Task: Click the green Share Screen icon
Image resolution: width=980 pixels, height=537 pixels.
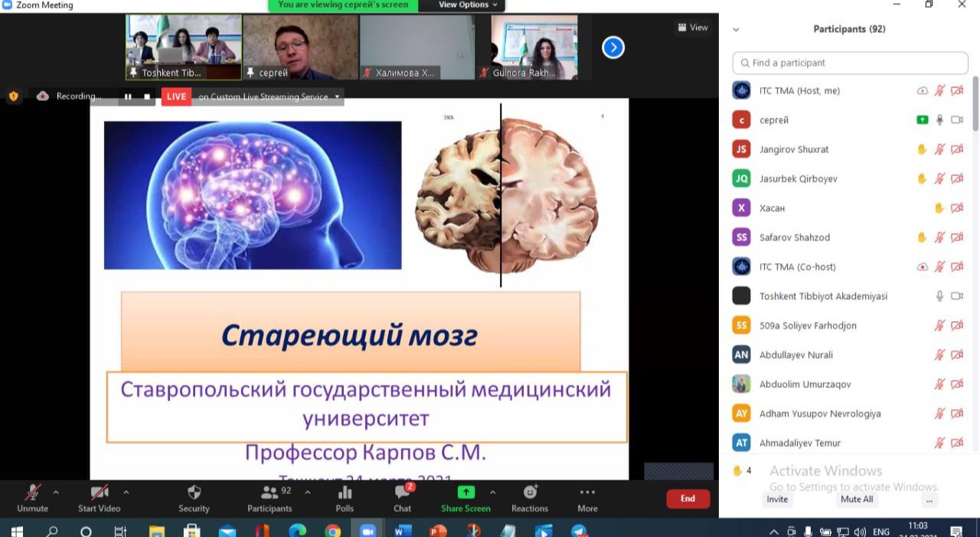Action: coord(465,492)
